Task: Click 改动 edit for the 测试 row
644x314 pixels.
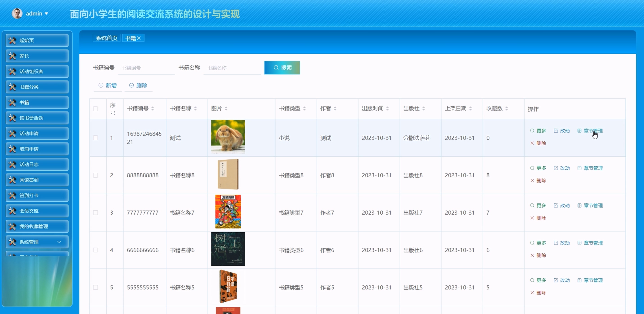Action: tap(562, 131)
